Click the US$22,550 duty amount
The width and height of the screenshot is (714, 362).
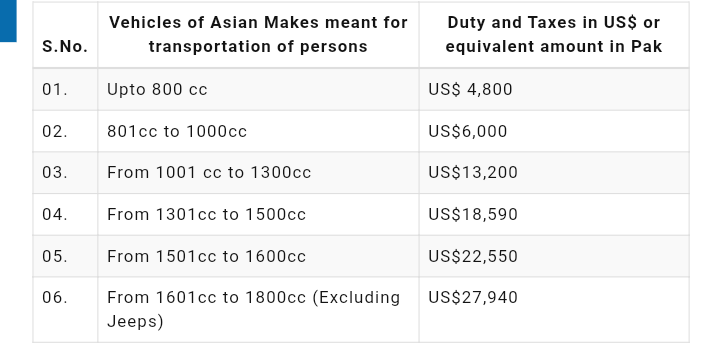tap(473, 256)
